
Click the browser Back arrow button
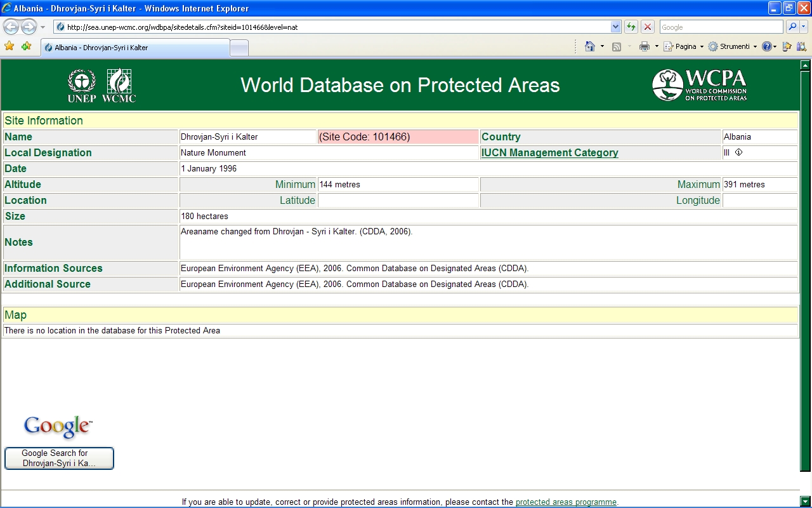11,27
